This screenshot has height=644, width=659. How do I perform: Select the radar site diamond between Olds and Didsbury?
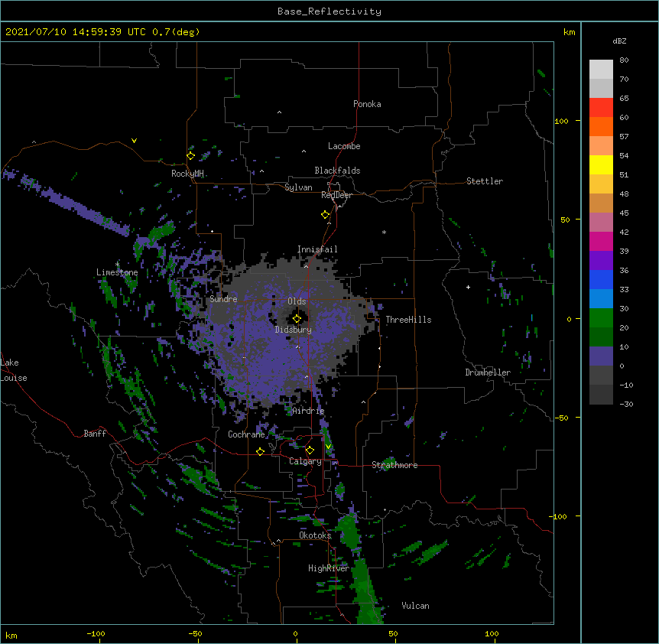click(x=297, y=319)
